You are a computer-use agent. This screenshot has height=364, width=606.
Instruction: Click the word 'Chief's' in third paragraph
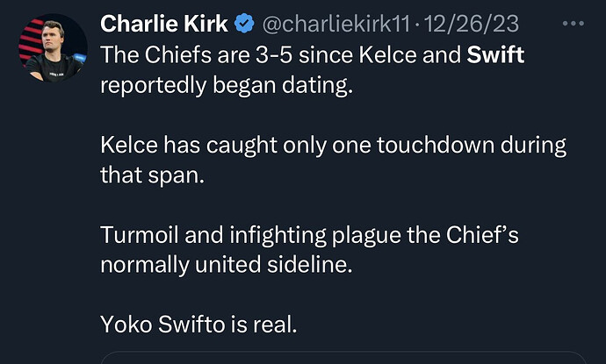click(482, 235)
